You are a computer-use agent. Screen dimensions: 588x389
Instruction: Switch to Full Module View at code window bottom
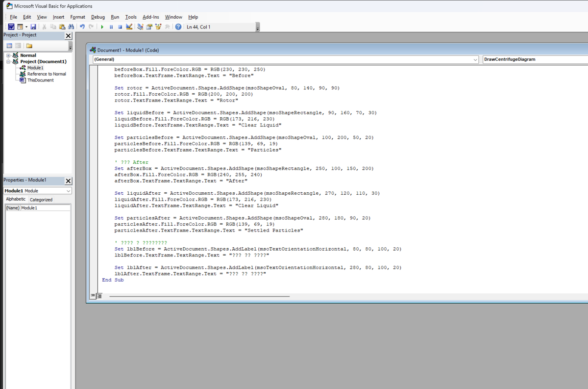tap(98, 296)
